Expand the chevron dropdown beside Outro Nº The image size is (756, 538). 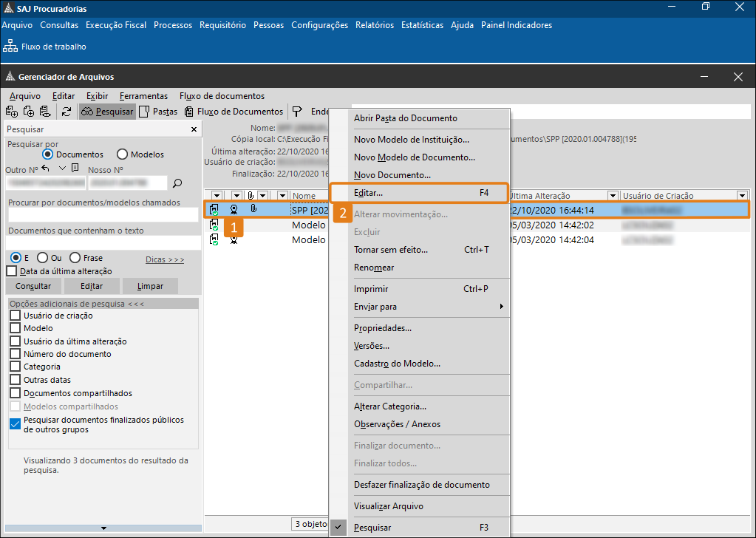[62, 168]
